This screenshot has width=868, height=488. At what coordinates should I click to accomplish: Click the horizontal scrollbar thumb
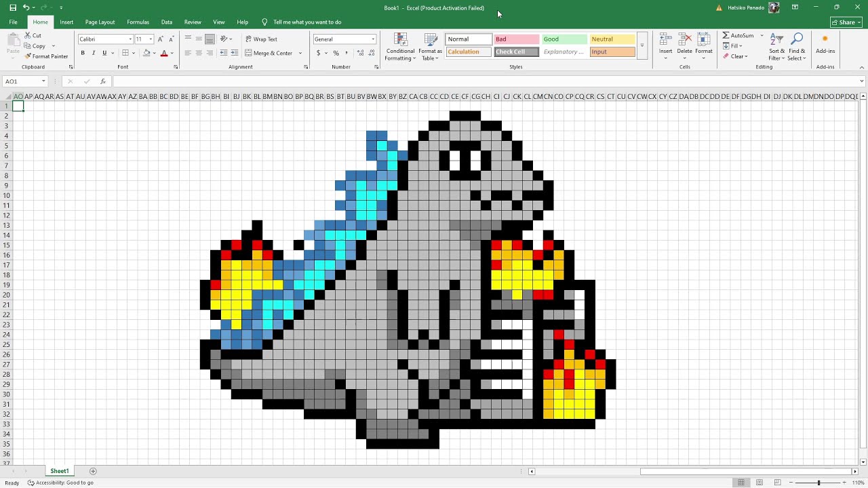(x=745, y=471)
